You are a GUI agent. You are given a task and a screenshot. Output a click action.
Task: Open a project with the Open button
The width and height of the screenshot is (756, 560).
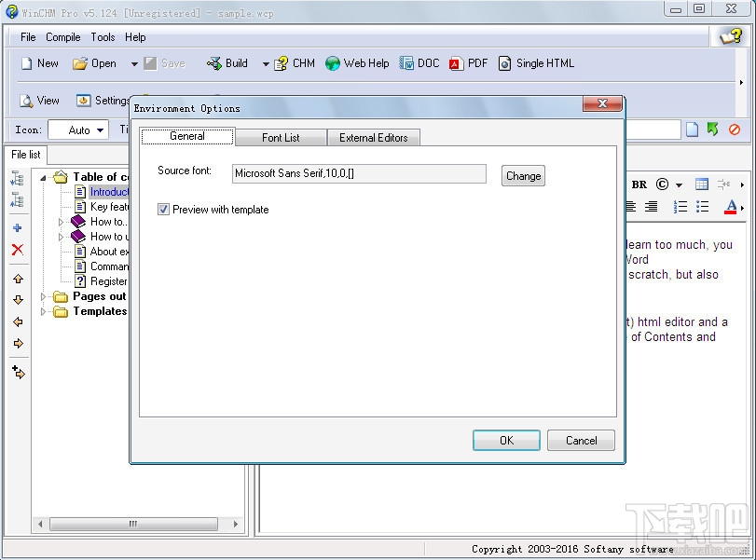[94, 63]
